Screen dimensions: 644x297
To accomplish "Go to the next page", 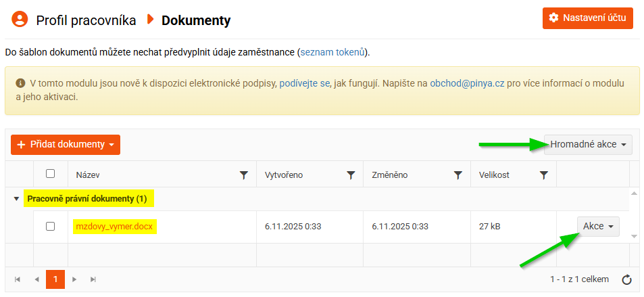I will click(x=74, y=279).
